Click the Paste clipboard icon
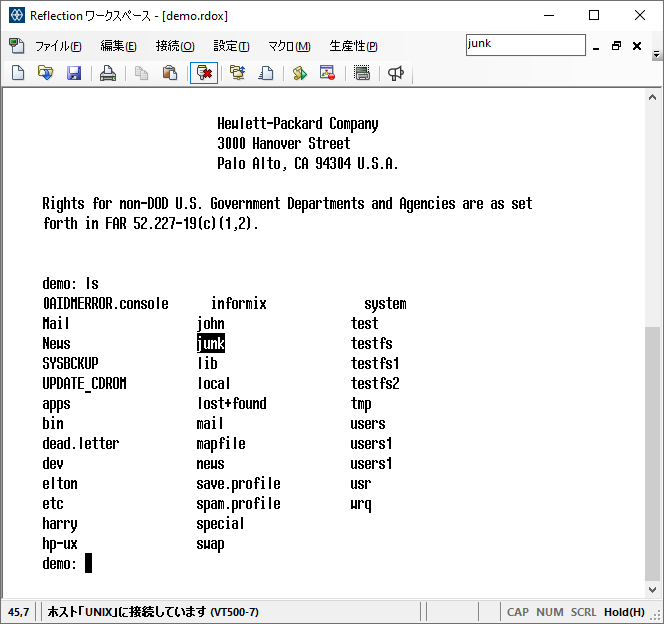 tap(170, 73)
